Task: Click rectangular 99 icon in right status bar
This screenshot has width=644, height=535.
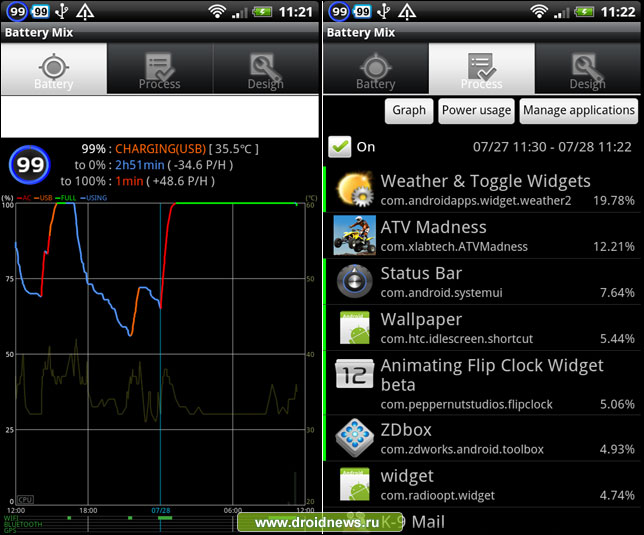Action: tap(362, 11)
